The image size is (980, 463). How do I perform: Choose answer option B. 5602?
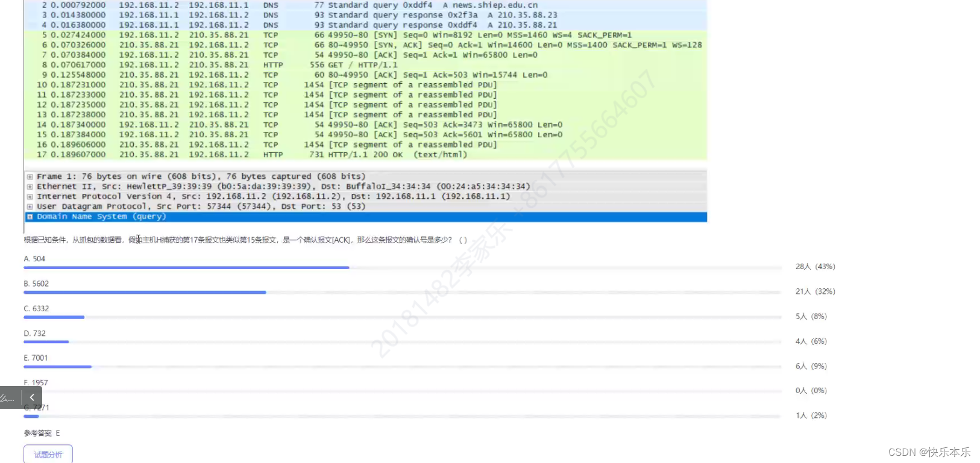tap(36, 284)
